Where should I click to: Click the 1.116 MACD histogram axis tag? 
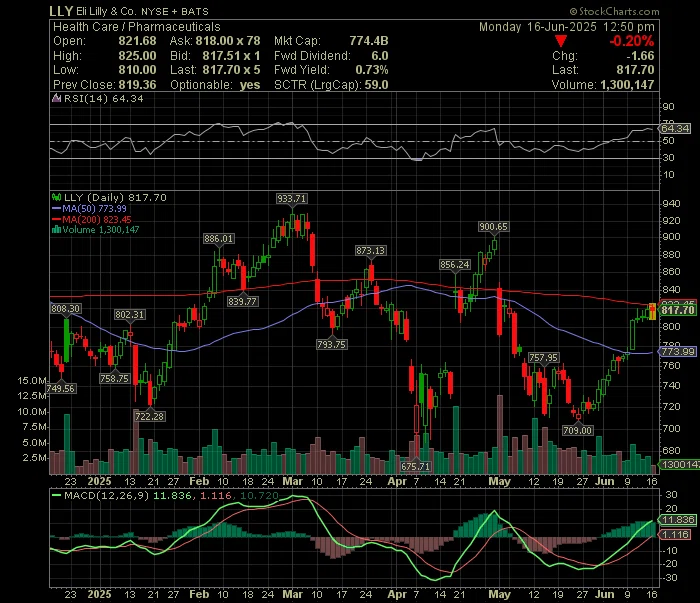(675, 534)
